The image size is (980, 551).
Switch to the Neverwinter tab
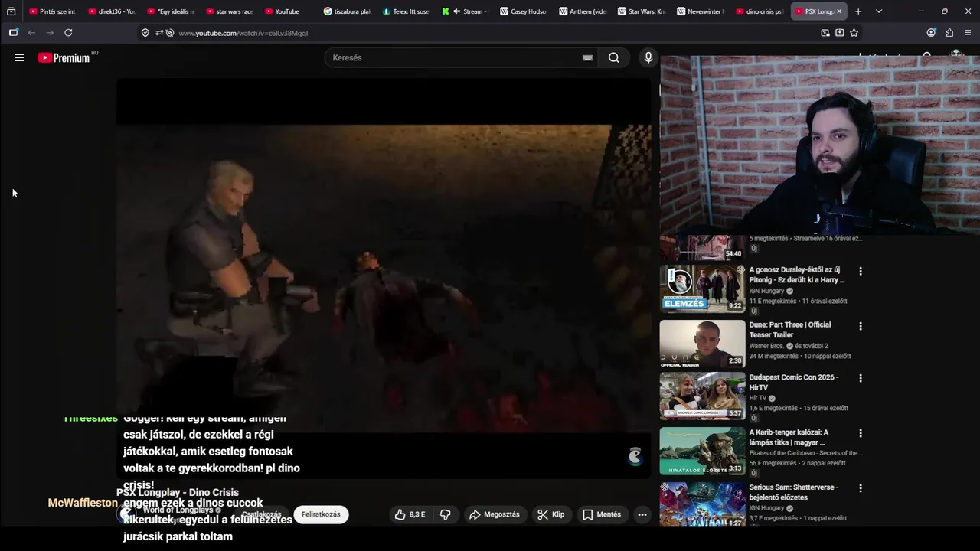tap(701, 11)
